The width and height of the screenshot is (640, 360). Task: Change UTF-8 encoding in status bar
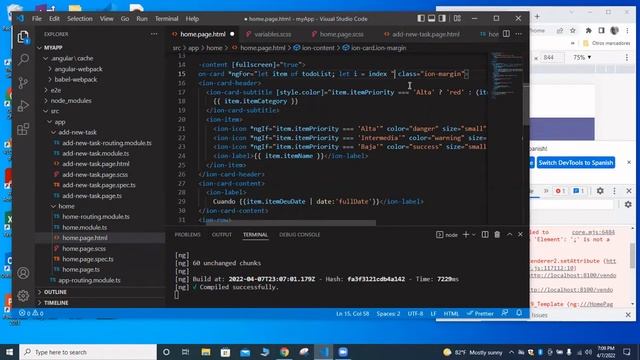click(415, 313)
